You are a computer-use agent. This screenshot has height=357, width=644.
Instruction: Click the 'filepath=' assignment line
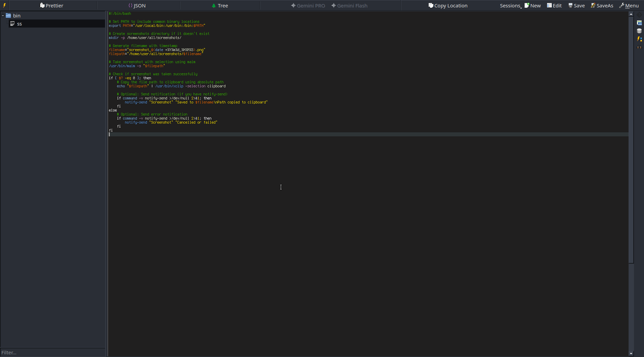(x=156, y=54)
